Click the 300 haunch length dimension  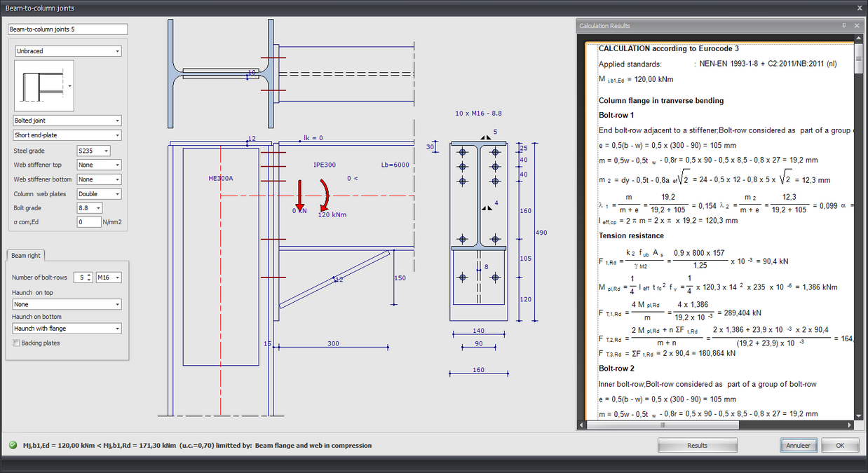334,343
